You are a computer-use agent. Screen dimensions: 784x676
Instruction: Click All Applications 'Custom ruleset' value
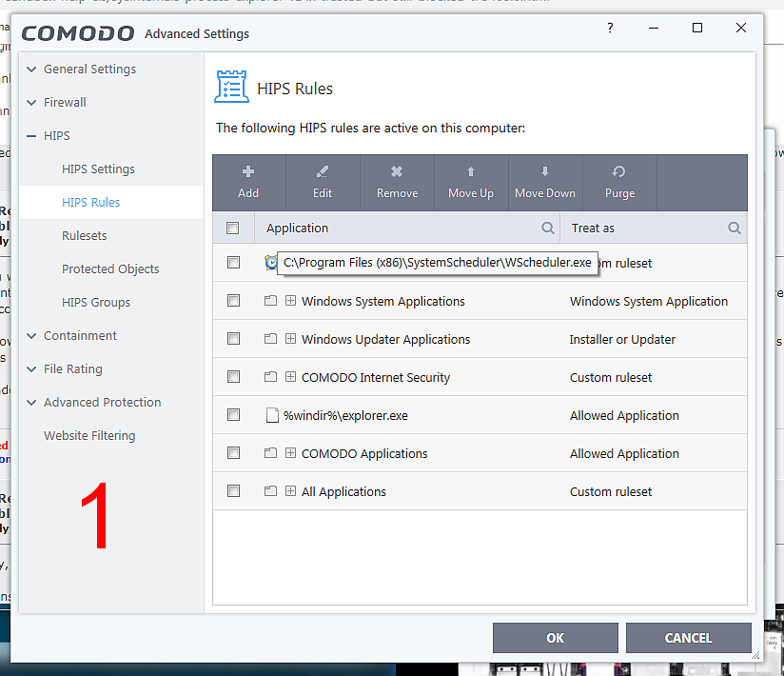coord(611,491)
